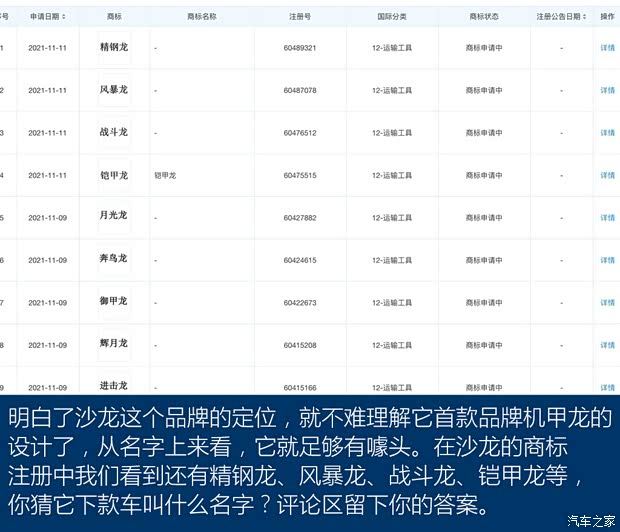
Task: Click the 商标名称 column header
Action: [x=202, y=17]
